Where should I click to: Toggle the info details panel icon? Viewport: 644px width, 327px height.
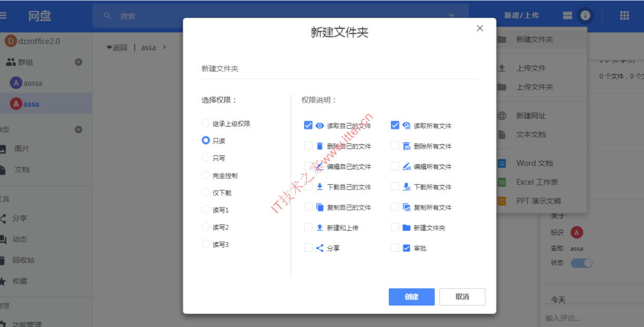coord(585,16)
